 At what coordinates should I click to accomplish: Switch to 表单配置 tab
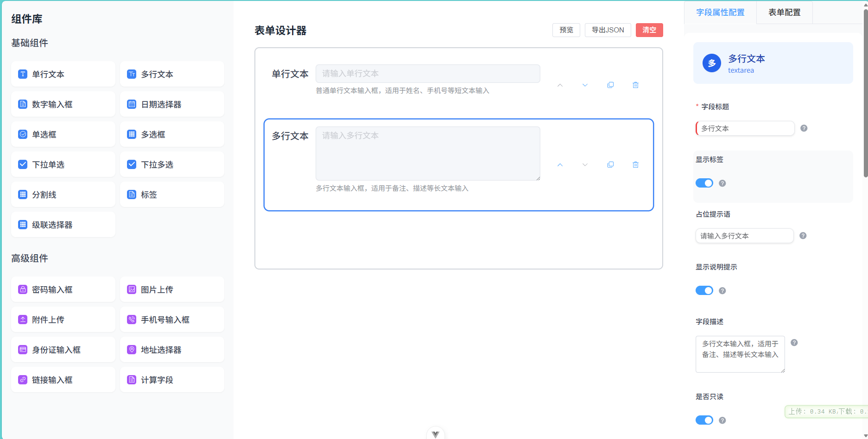click(784, 13)
